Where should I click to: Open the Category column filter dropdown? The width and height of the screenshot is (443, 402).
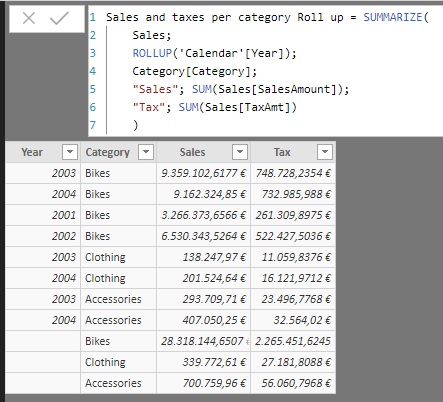click(146, 152)
